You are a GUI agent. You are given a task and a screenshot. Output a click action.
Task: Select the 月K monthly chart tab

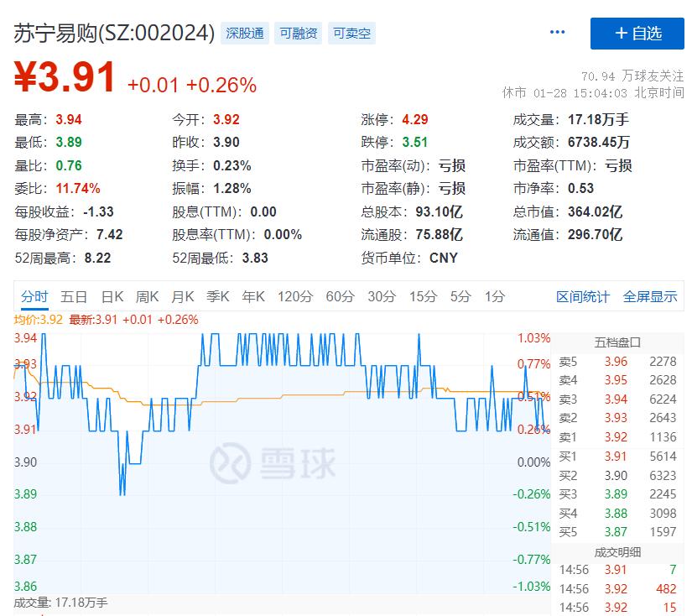pos(185,296)
